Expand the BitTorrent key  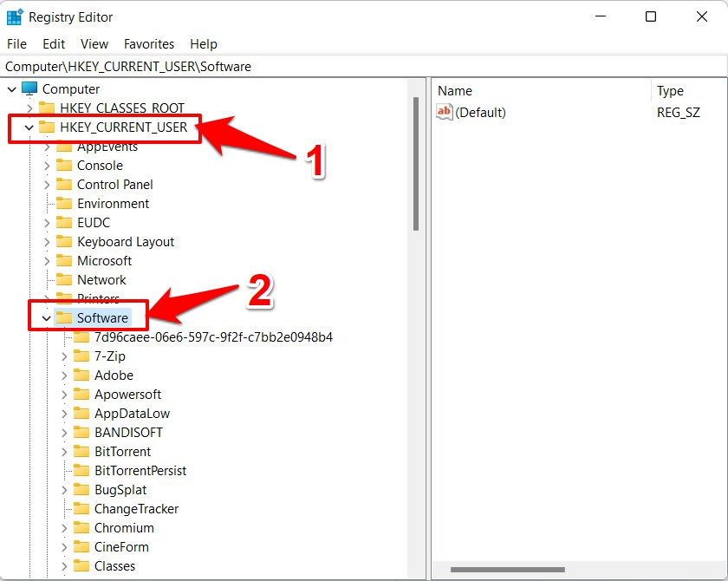click(x=64, y=452)
